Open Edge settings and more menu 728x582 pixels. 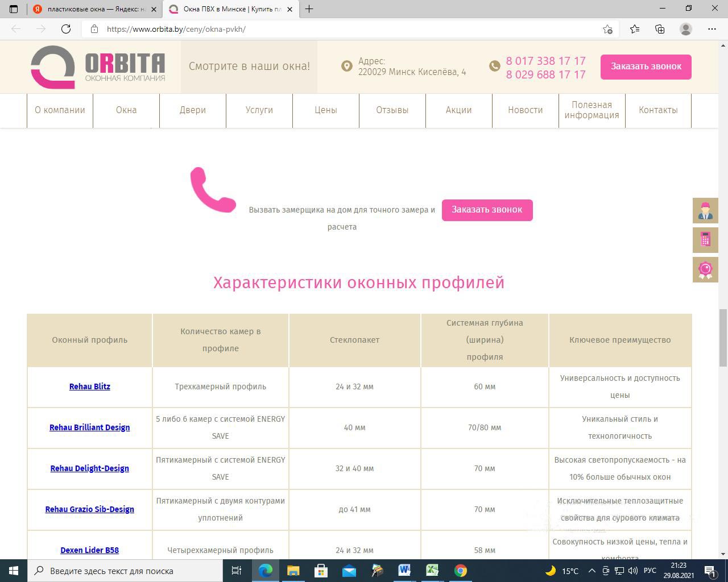tap(712, 29)
